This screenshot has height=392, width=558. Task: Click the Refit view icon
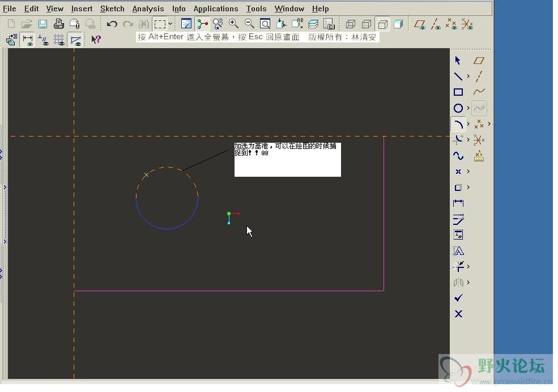coord(265,24)
